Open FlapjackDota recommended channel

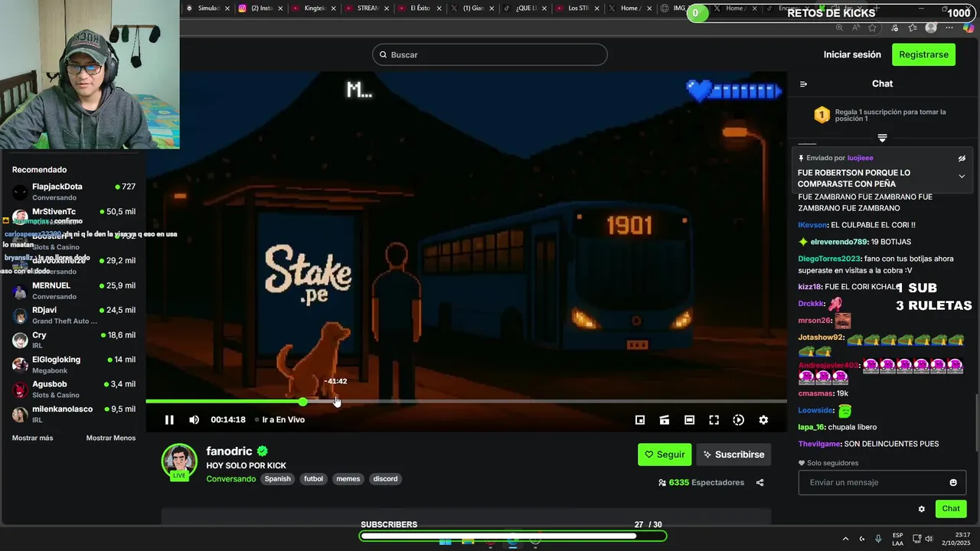coord(73,191)
